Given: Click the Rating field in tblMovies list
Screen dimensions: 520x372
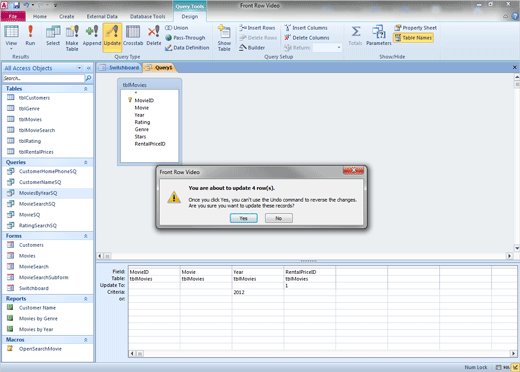Looking at the screenshot, I should (142, 122).
